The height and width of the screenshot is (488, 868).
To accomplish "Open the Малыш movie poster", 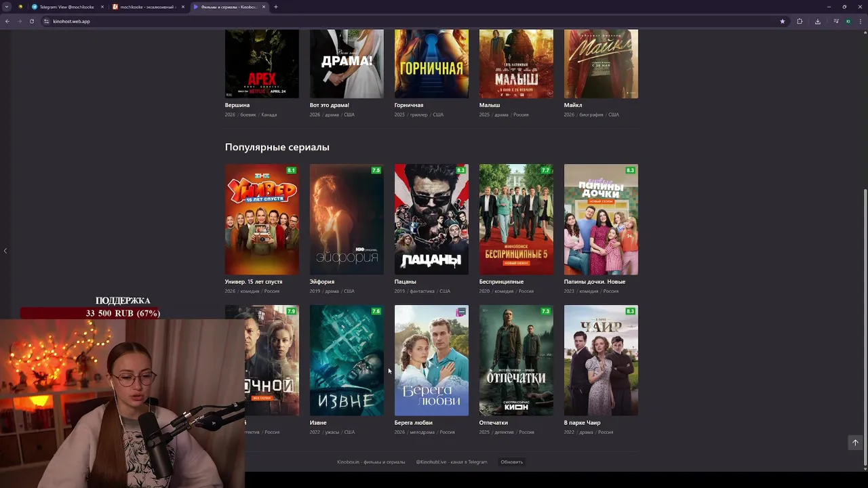I will 516,64.
